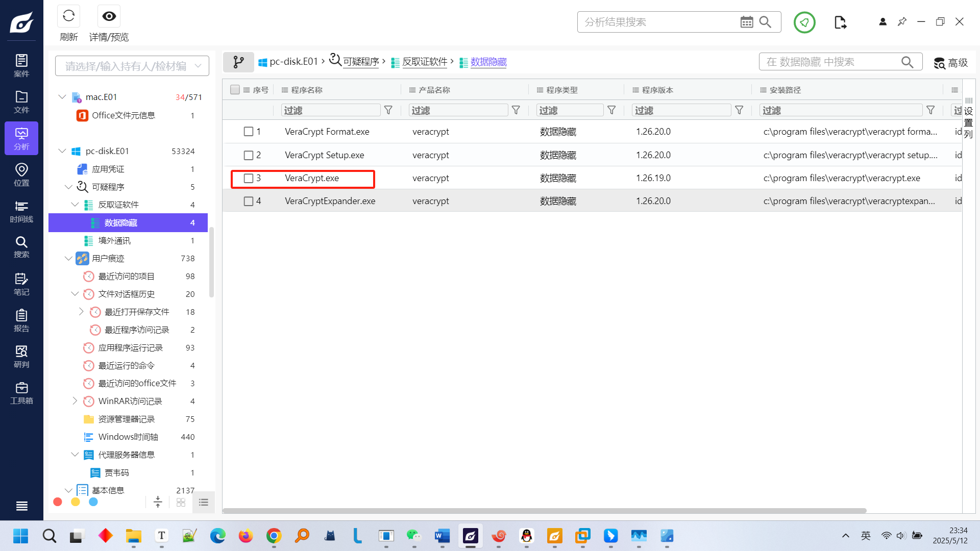Click the horizontal scrollbar under the table
This screenshot has width=980, height=551.
click(544, 511)
